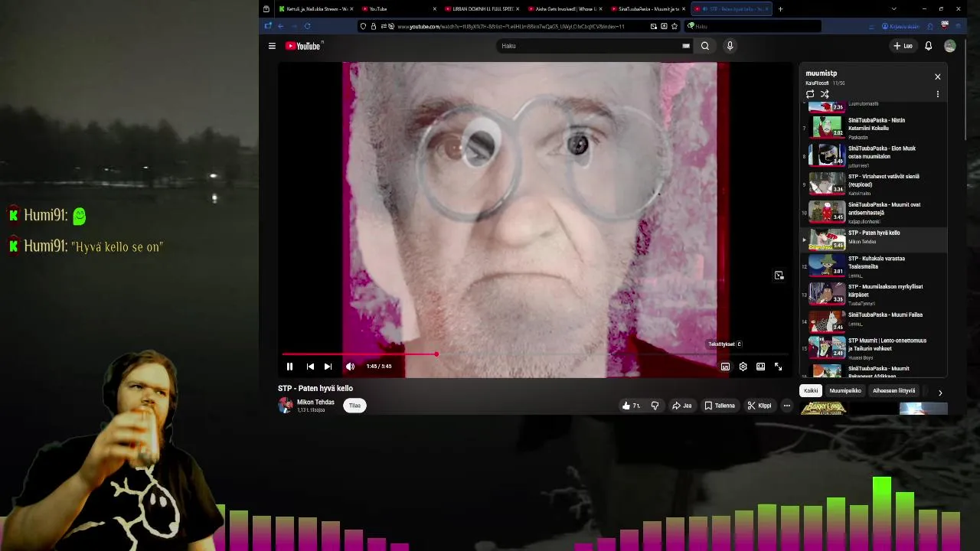Play 'SinäTuubaPaska - Muumi Failaa'
The height and width of the screenshot is (551, 980).
click(x=874, y=321)
